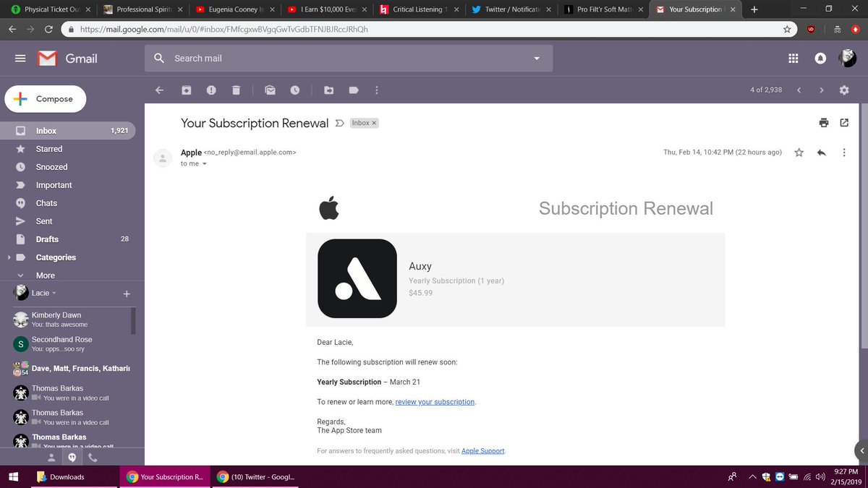Click the Compose button
Screen dimensions: 868x488
[x=46, y=99]
